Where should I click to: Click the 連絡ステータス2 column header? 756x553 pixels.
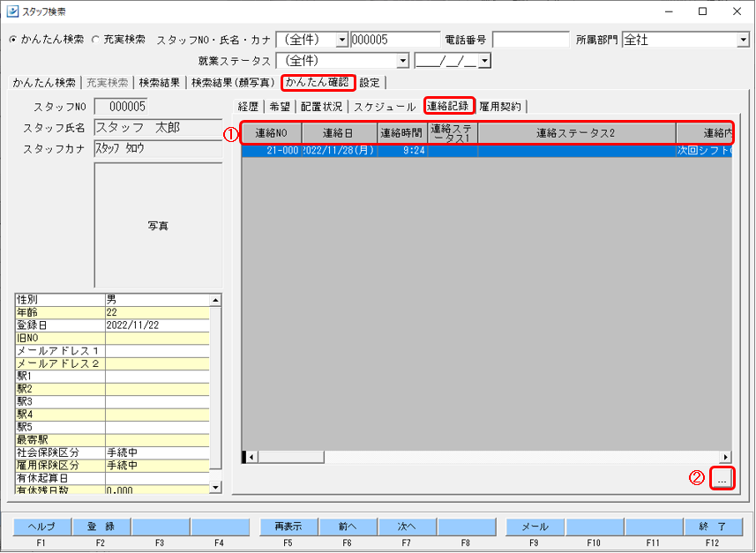pyautogui.click(x=577, y=133)
